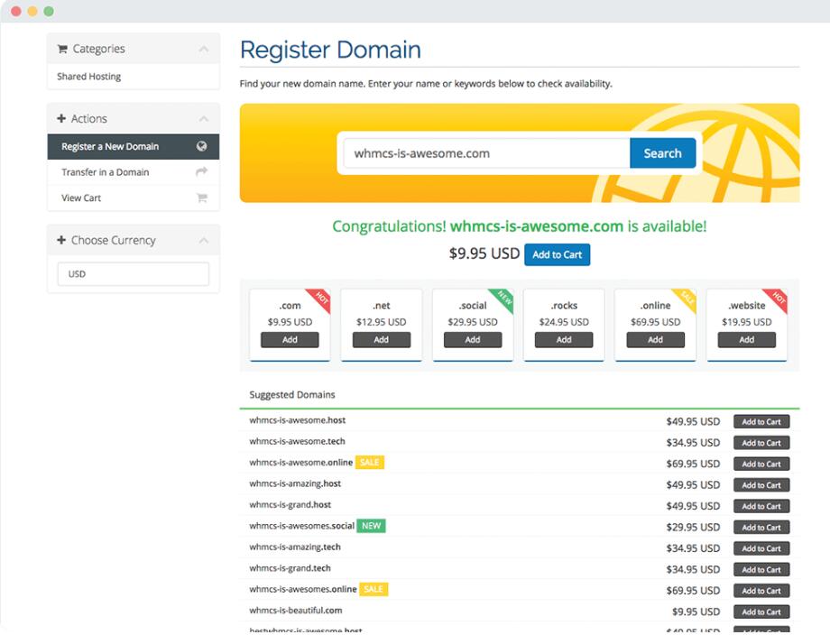
Task: Click the arrow icon beside Transfer in a Domain
Action: tap(201, 172)
